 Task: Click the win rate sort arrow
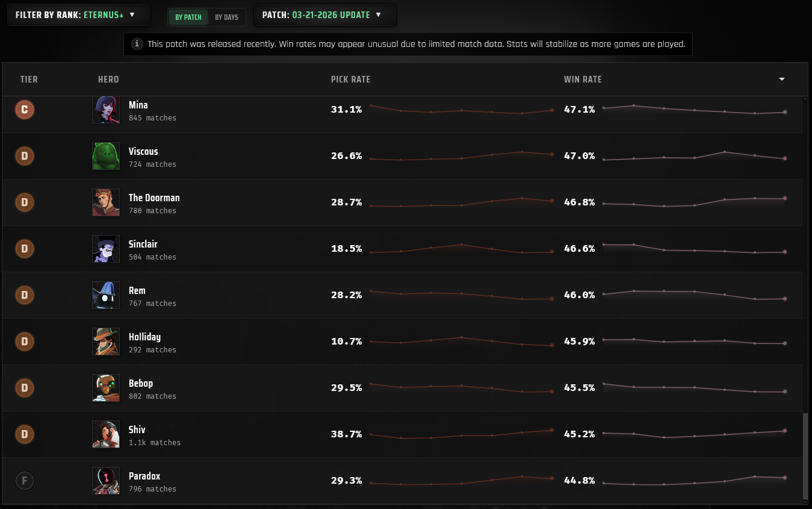click(782, 80)
